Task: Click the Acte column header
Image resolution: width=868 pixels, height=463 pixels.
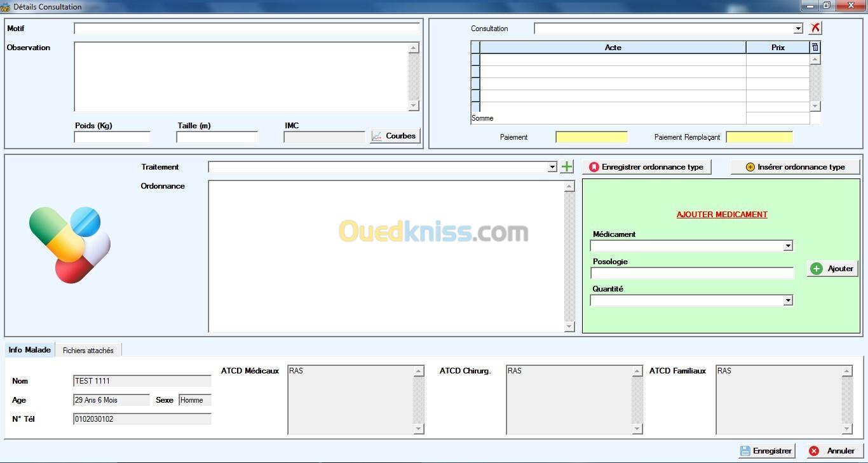Action: click(613, 48)
